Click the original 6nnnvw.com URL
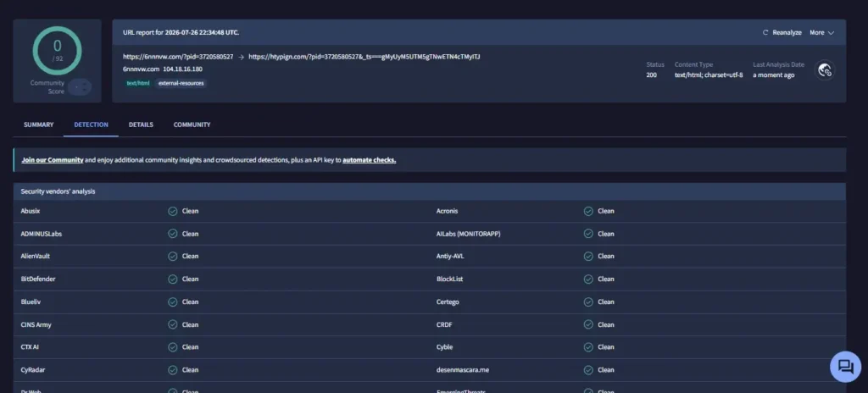This screenshot has height=393, width=868. [x=178, y=57]
